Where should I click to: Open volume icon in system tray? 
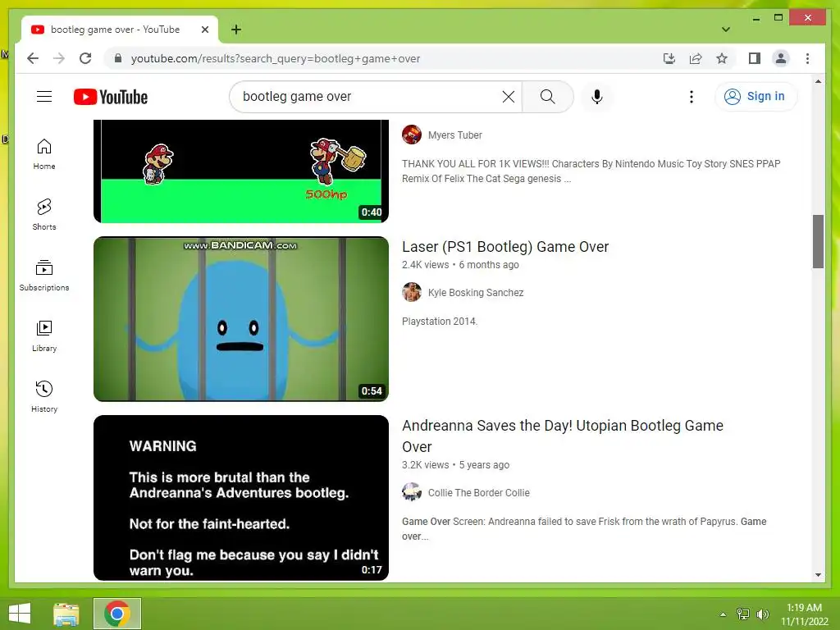click(762, 614)
